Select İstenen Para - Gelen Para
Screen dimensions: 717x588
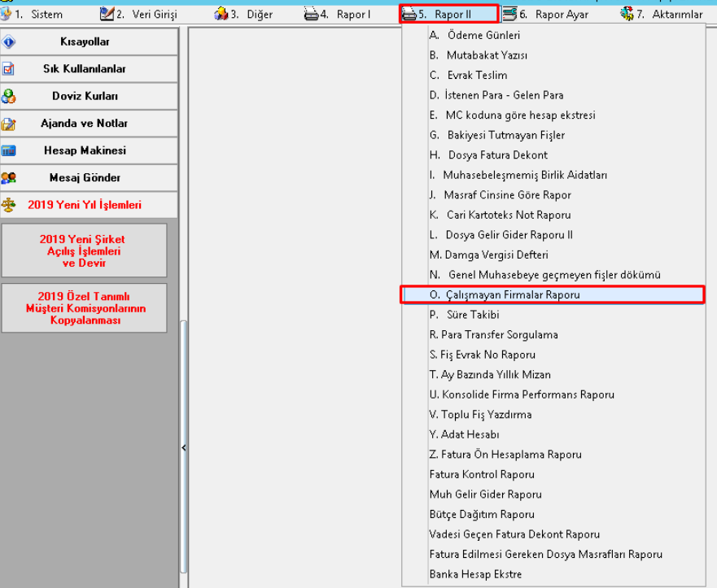[x=553, y=95]
